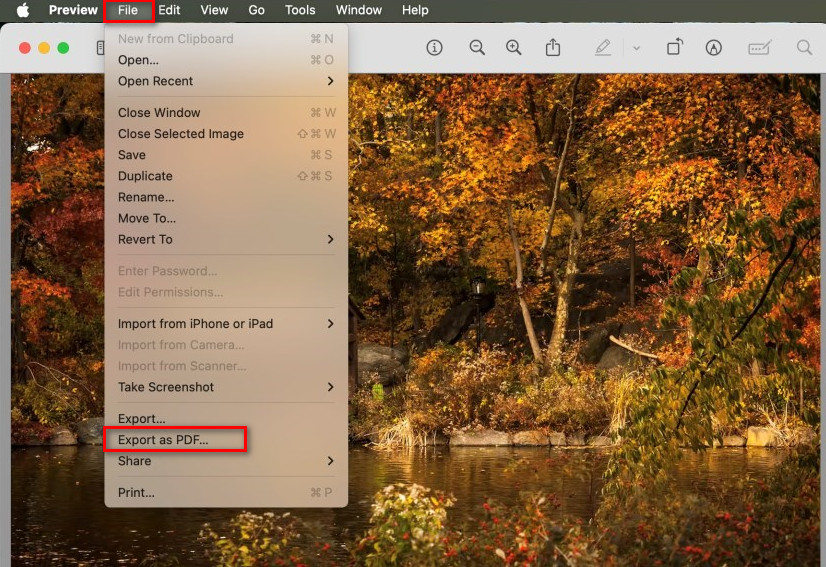Toggle the sidebar view icon
Screen dimensions: 826x567
[100, 48]
